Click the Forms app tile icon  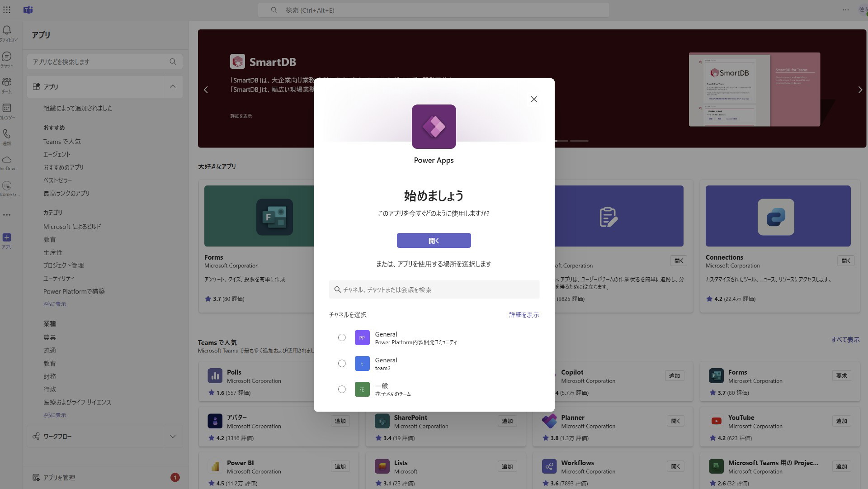click(274, 217)
